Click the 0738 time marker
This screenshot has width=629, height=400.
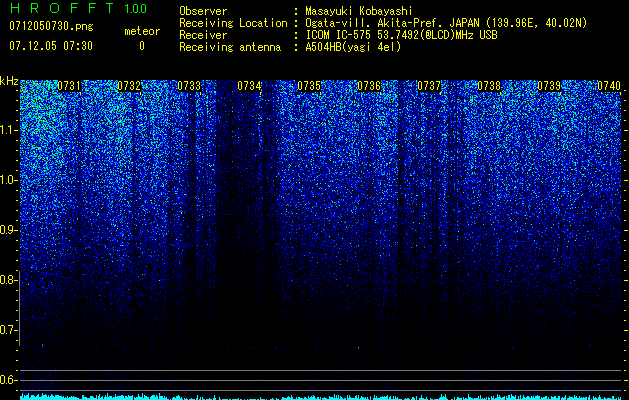point(489,86)
